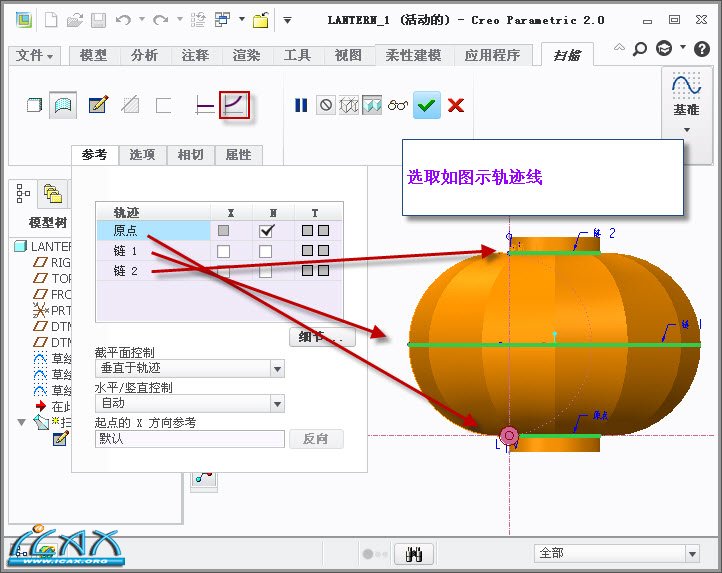This screenshot has height=573, width=722.
Task: Switch to the 模型 ribbon tab
Action: (x=93, y=55)
